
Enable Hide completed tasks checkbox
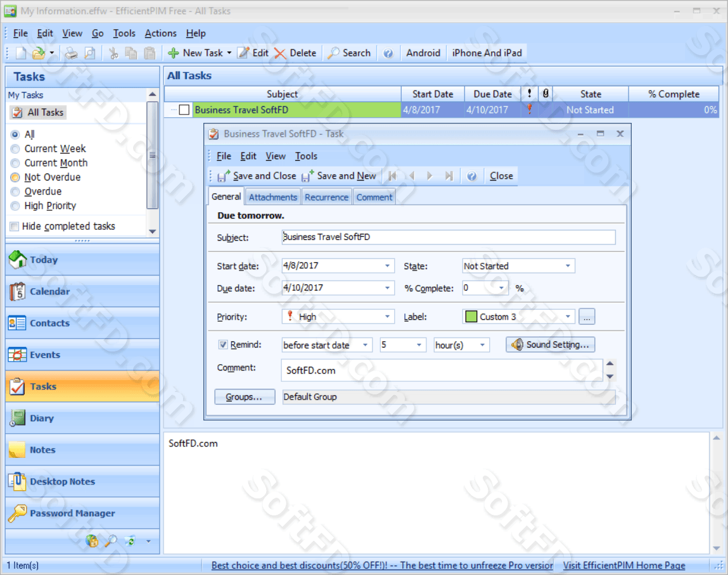(x=15, y=227)
